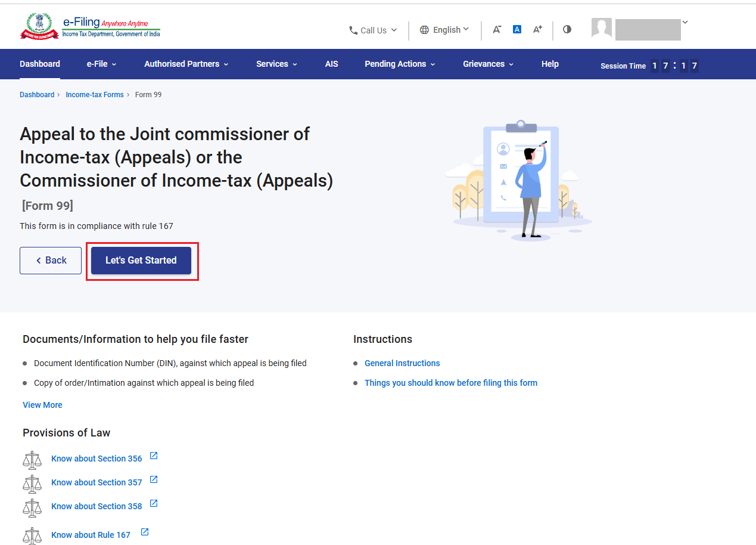Screen dimensions: 756x545
Task: Expand the e-File menu
Action: [101, 64]
